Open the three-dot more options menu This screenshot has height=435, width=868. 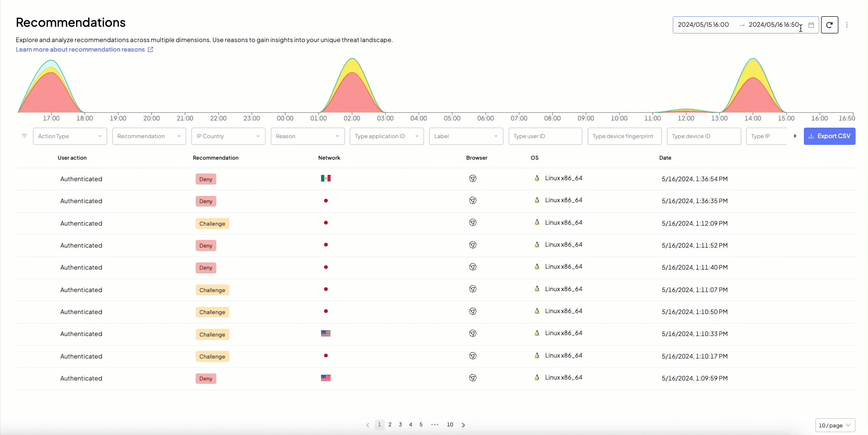[x=846, y=25]
